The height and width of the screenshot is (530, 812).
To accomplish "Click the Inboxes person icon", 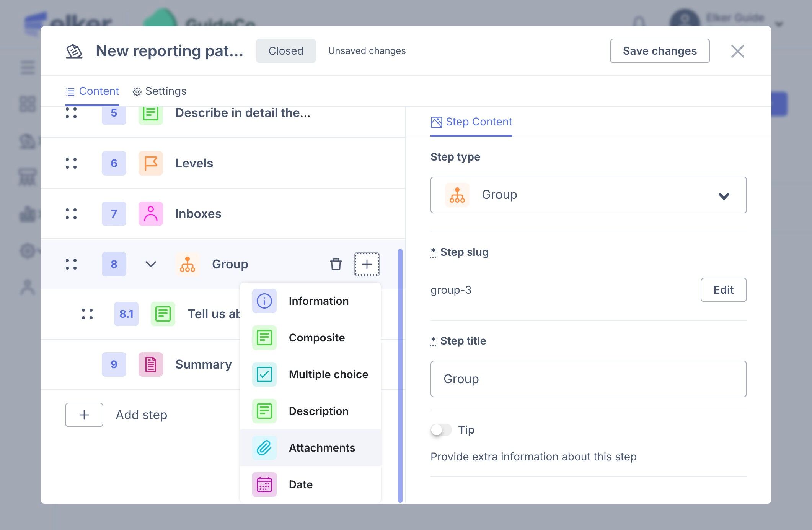I will point(151,214).
